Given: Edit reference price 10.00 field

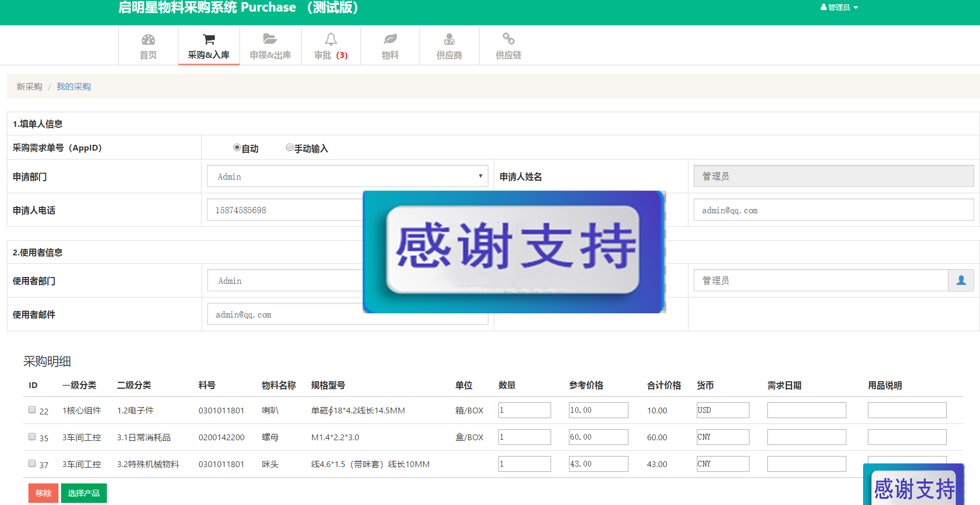Looking at the screenshot, I should [598, 410].
